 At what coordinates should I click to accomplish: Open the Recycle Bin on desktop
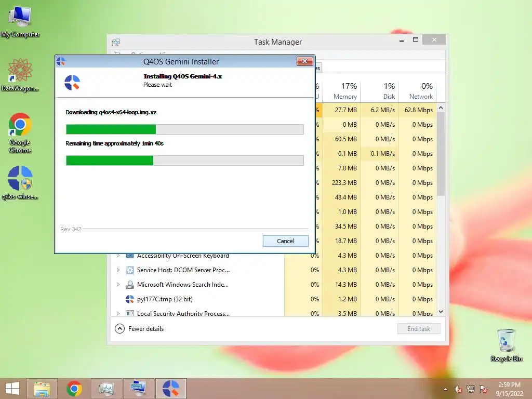[x=506, y=345]
